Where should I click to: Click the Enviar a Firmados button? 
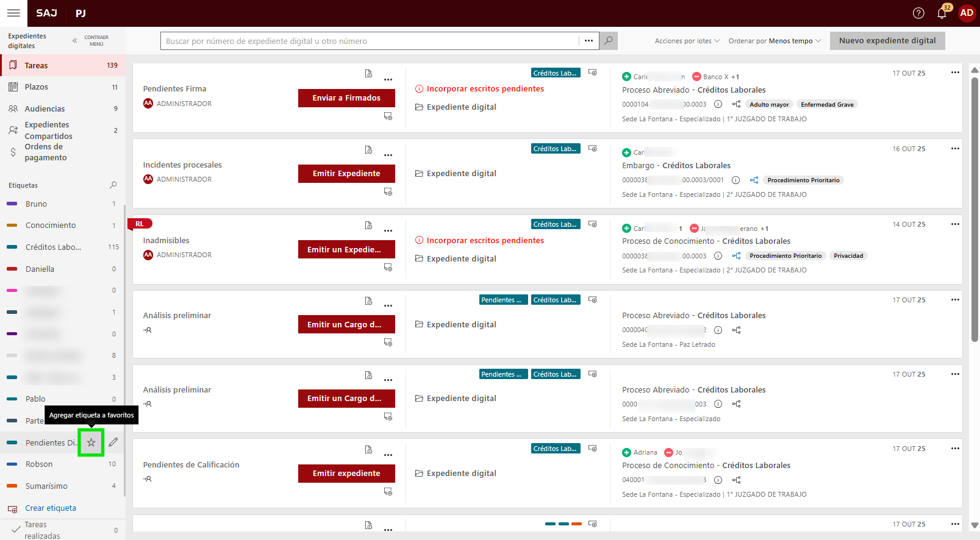[346, 98]
